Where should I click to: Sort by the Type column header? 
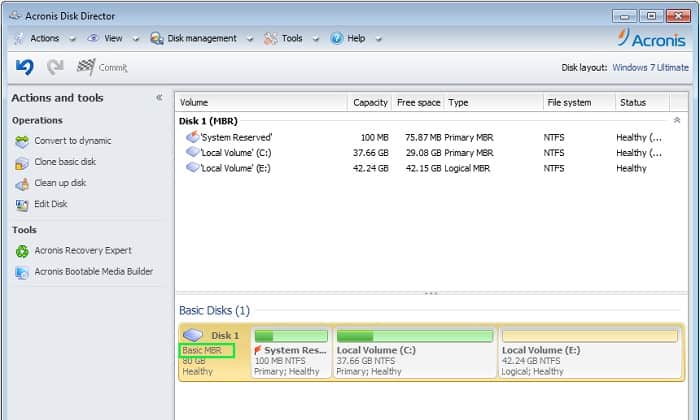(494, 102)
